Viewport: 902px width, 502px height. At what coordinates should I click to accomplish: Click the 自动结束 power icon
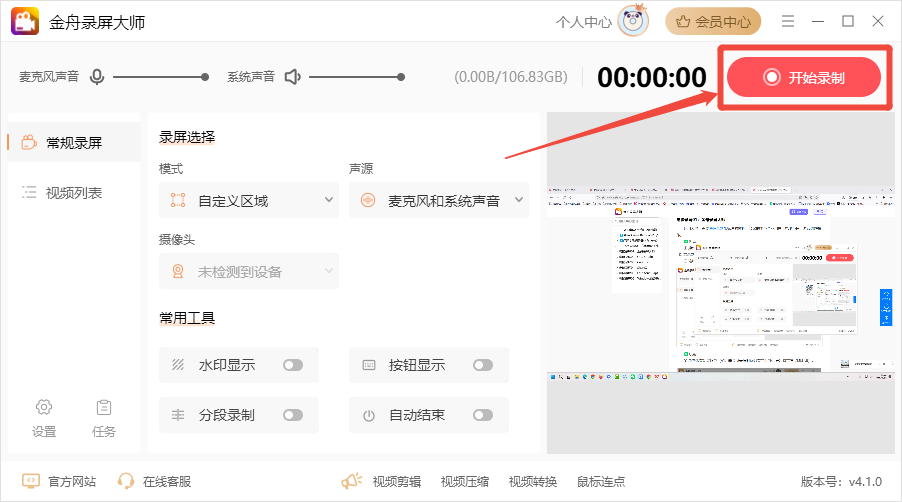(x=369, y=415)
